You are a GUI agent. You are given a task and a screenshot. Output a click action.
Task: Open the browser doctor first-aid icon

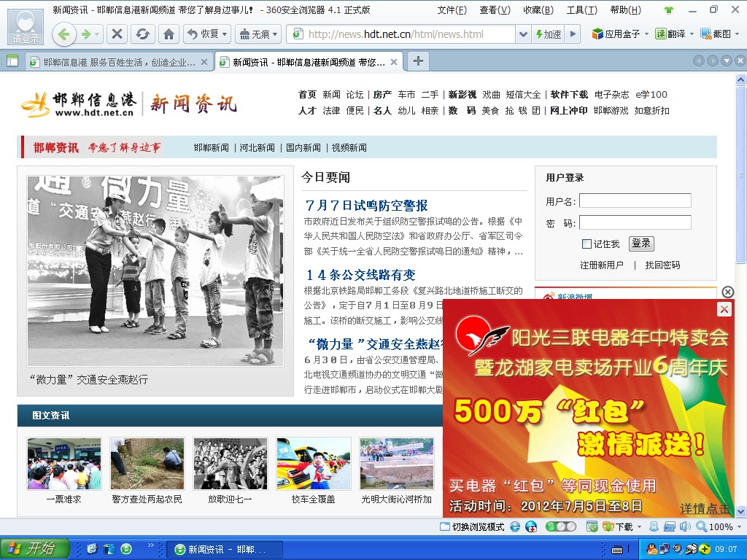[x=531, y=526]
